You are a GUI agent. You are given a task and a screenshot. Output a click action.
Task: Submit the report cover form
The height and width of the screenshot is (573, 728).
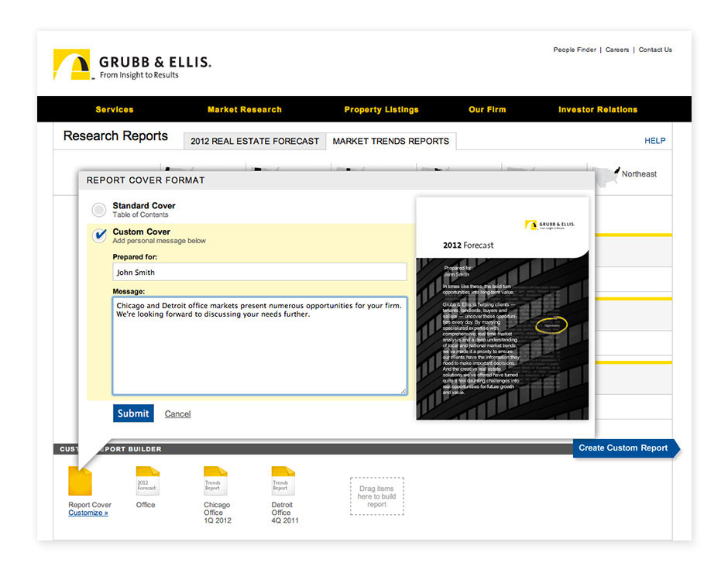133,413
